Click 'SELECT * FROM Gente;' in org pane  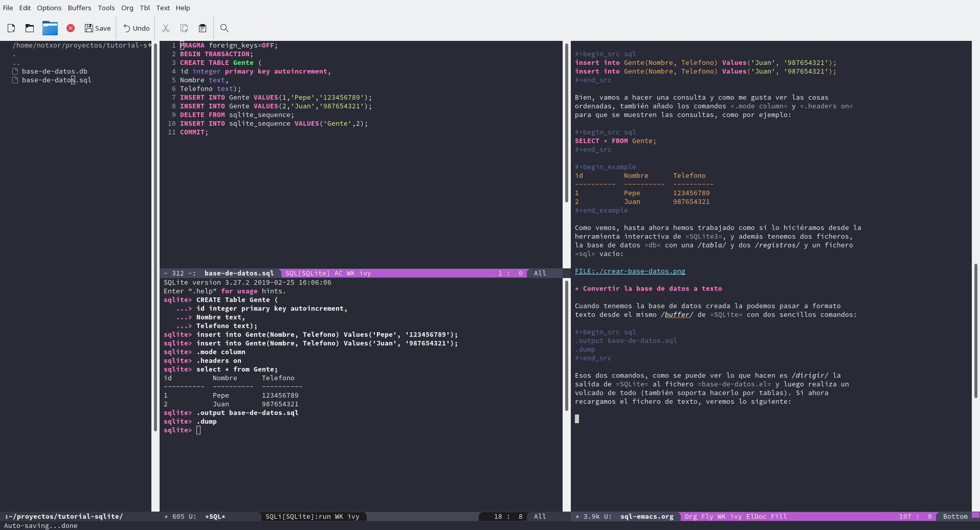pyautogui.click(x=615, y=141)
